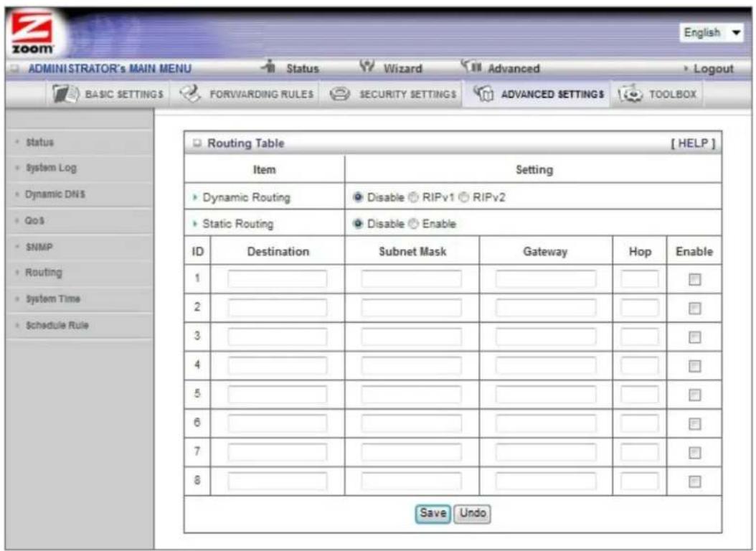Tick the Enable checkbox for route 2

pyautogui.click(x=695, y=309)
